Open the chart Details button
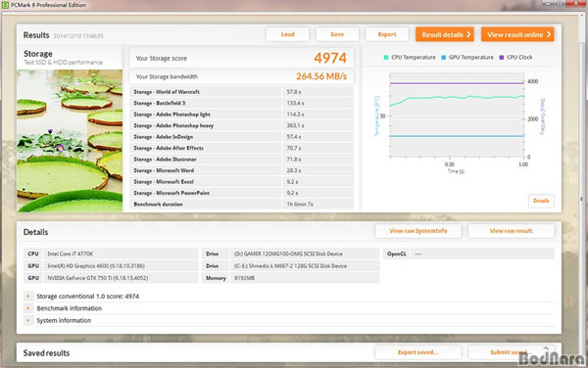Image resolution: width=588 pixels, height=368 pixels. tap(541, 201)
